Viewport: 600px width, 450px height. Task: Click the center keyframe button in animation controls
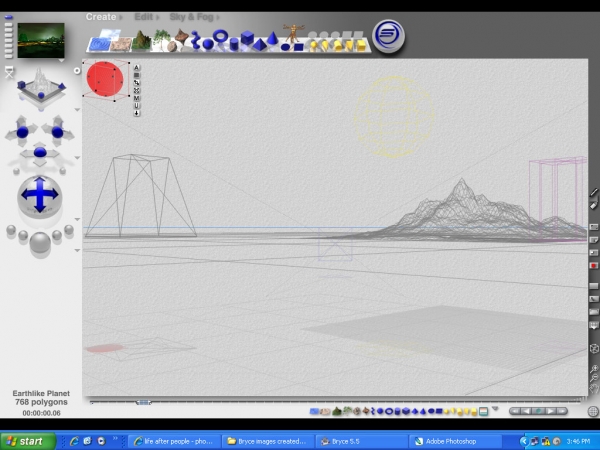point(538,411)
